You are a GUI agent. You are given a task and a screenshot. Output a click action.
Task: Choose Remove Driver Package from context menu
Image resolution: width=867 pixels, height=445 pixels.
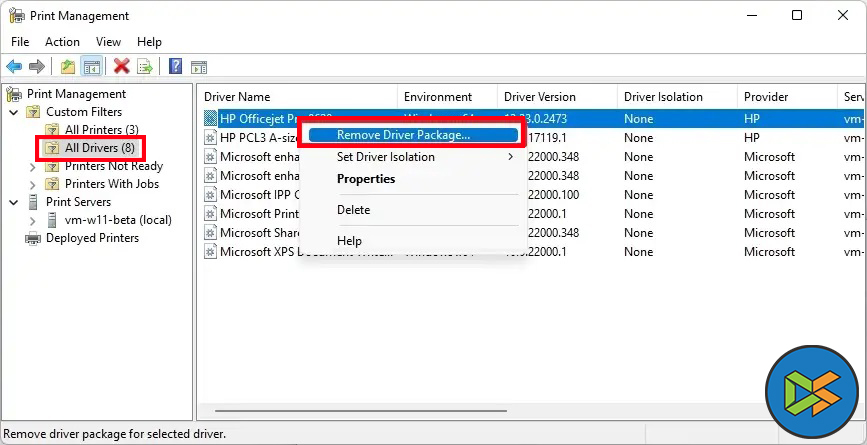[x=403, y=135]
